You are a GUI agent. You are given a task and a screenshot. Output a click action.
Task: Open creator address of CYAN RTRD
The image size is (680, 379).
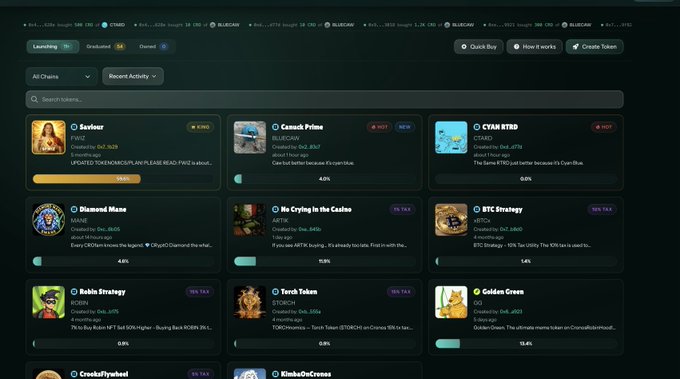(x=511, y=147)
